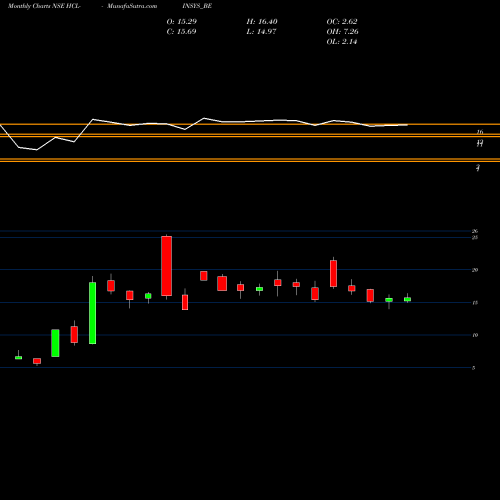Click the MunafaSutra.com label
Screen dimensions: 500x500
pos(132,6)
